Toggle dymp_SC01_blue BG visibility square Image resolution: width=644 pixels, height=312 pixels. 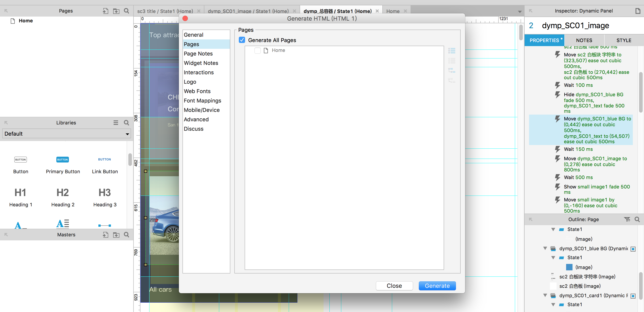[x=633, y=249]
